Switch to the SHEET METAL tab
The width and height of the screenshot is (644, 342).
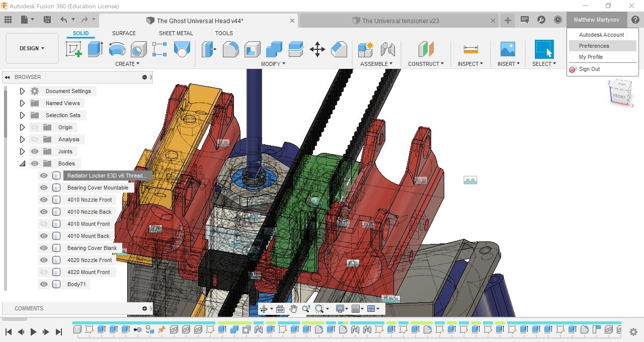(x=176, y=33)
